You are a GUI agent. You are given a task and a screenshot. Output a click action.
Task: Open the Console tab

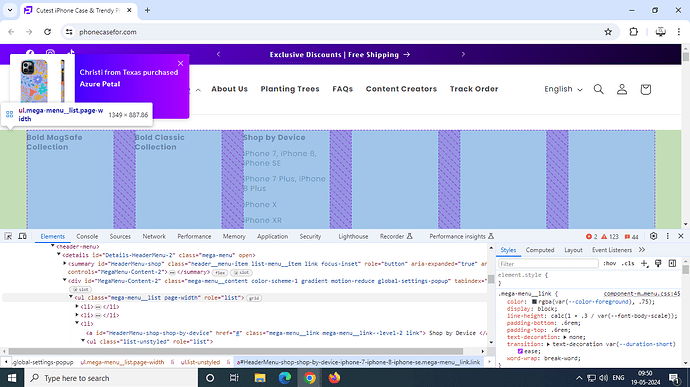tap(87, 236)
